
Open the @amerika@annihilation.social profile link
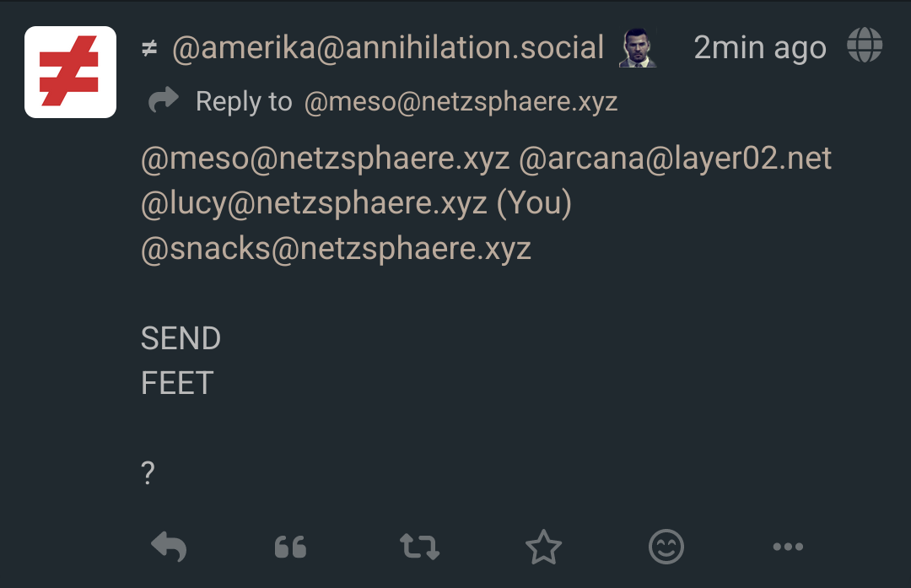point(388,48)
